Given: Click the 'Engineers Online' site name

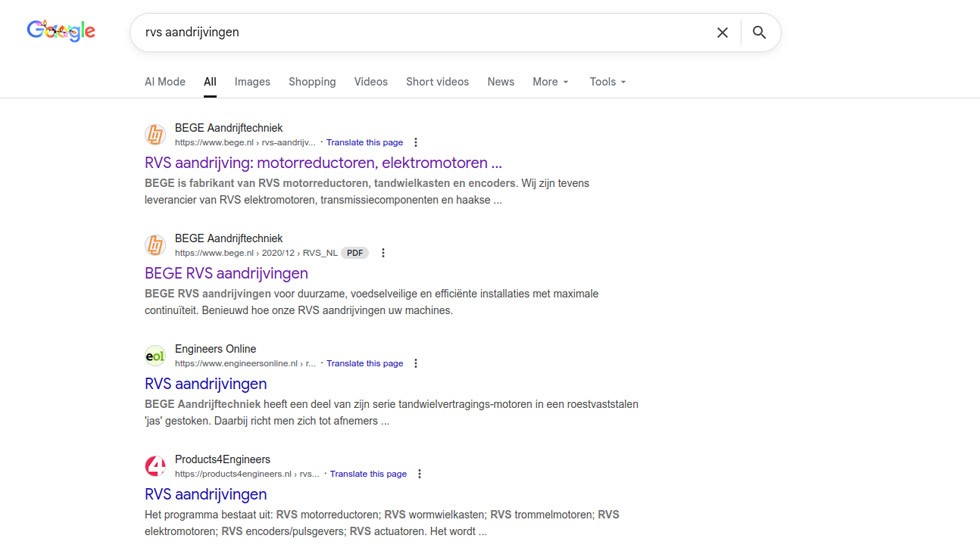Looking at the screenshot, I should tap(216, 349).
